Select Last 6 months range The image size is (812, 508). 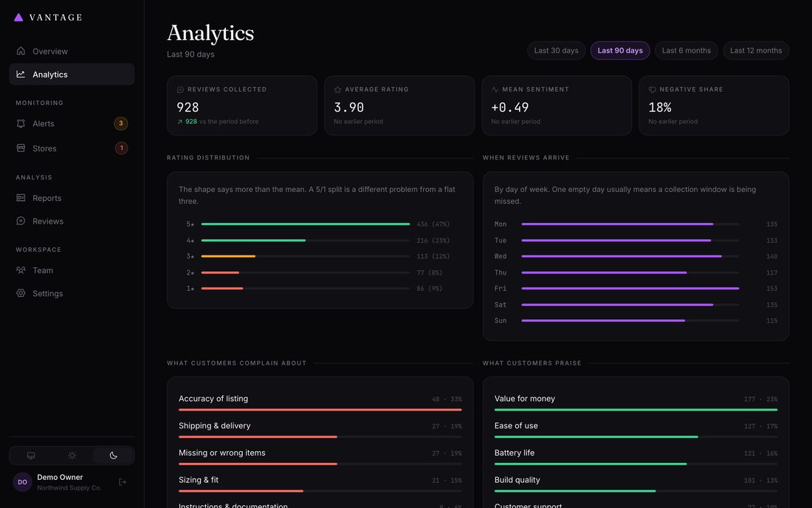tap(687, 50)
